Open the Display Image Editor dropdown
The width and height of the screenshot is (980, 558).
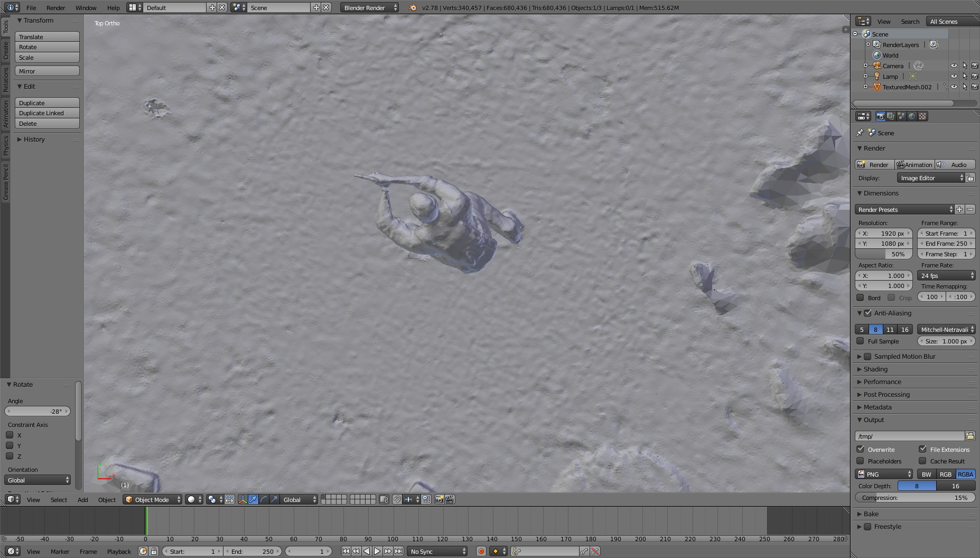(x=931, y=178)
